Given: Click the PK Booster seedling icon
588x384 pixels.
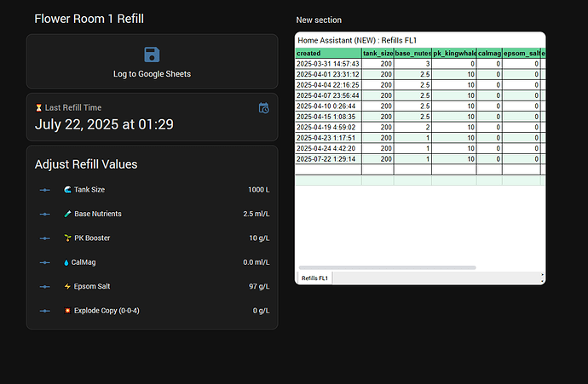Looking at the screenshot, I should 67,238.
